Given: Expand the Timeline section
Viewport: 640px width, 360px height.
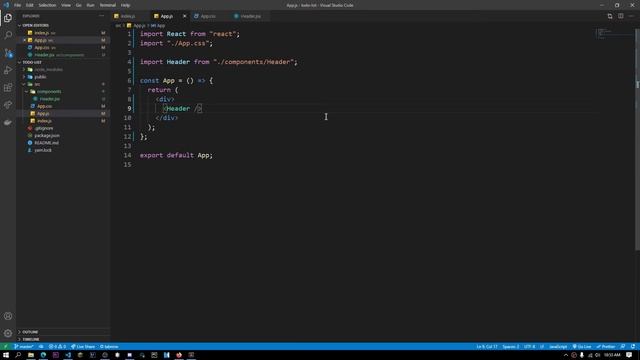Looking at the screenshot, I should point(31,339).
